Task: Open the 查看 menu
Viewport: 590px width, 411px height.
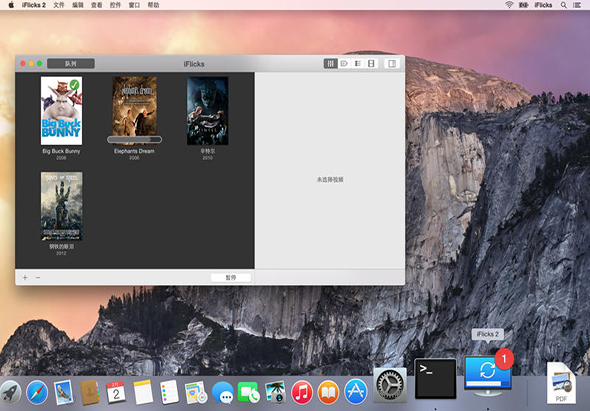Action: coord(96,5)
